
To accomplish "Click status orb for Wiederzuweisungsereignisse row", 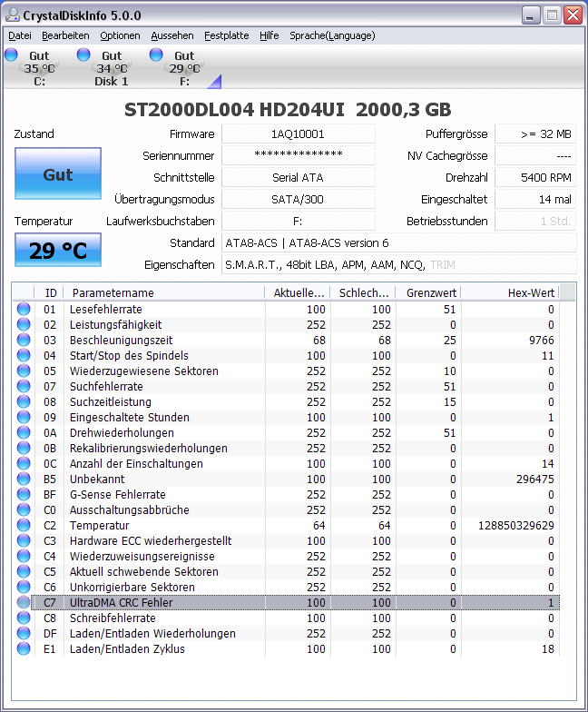I will pos(24,556).
